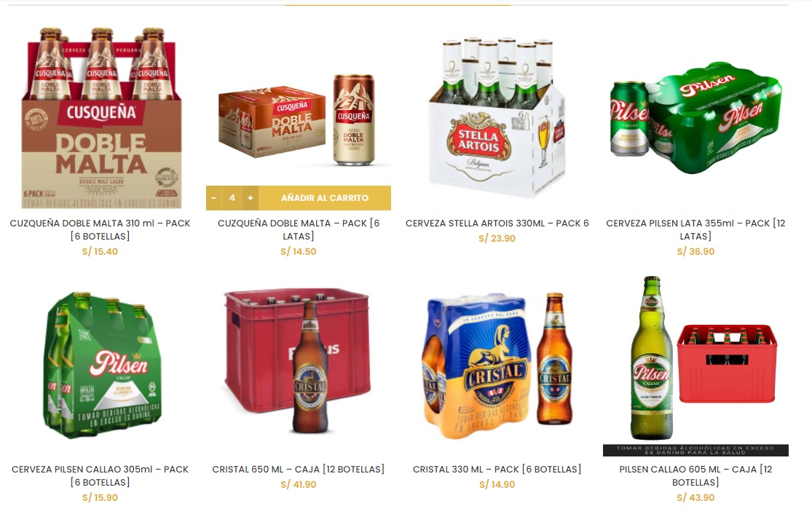View the Cristal 330 ML six-pack image
The height and width of the screenshot is (522, 812).
point(497,365)
